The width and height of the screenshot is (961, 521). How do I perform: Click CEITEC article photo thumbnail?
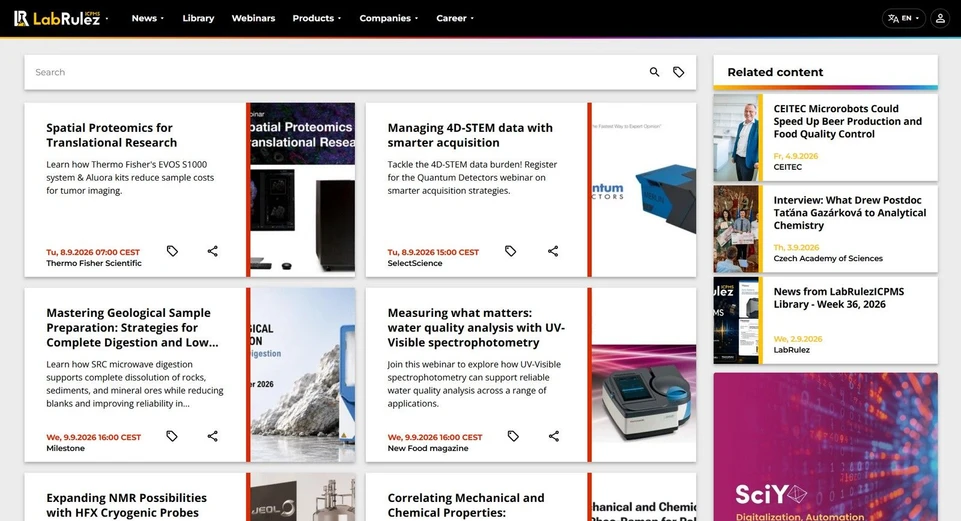(736, 137)
